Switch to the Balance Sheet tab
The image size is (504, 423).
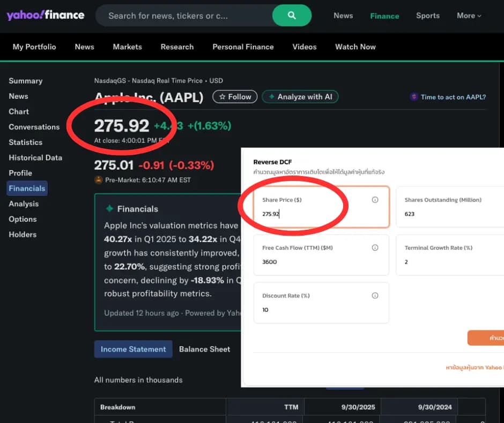tap(204, 349)
